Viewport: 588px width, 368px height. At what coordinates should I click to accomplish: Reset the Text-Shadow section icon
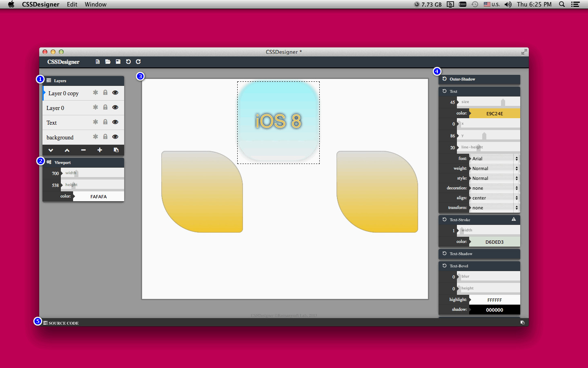click(x=445, y=254)
